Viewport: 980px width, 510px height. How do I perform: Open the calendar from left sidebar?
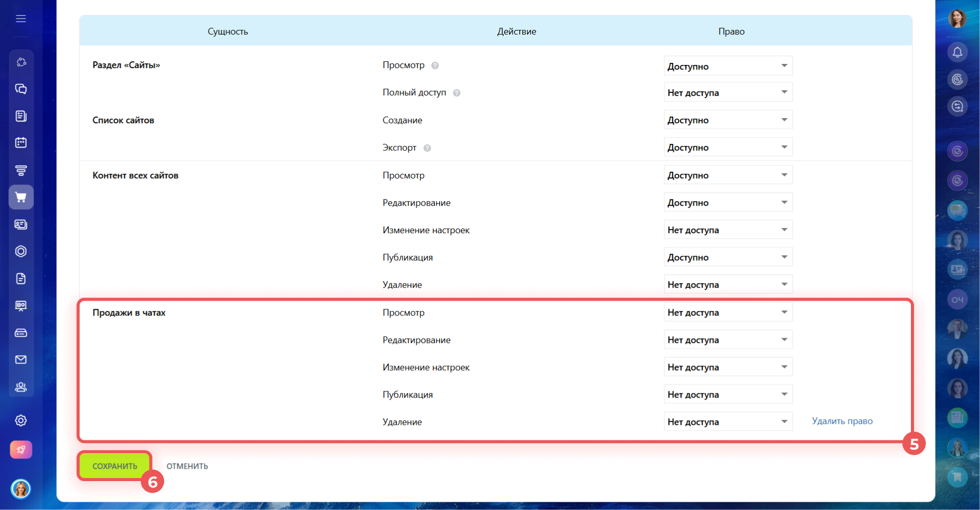click(21, 143)
